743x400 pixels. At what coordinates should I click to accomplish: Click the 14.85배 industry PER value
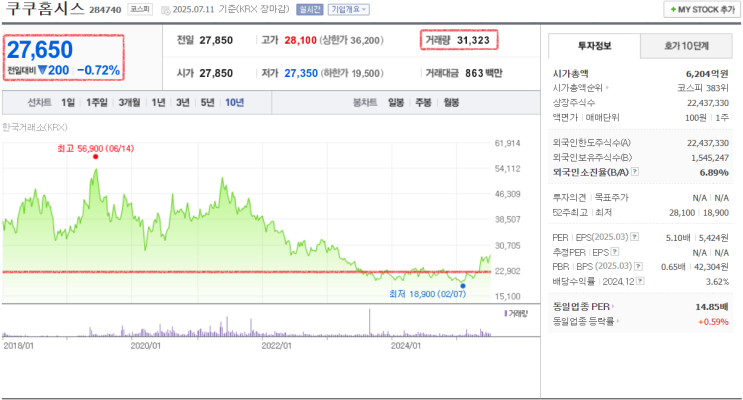click(712, 307)
